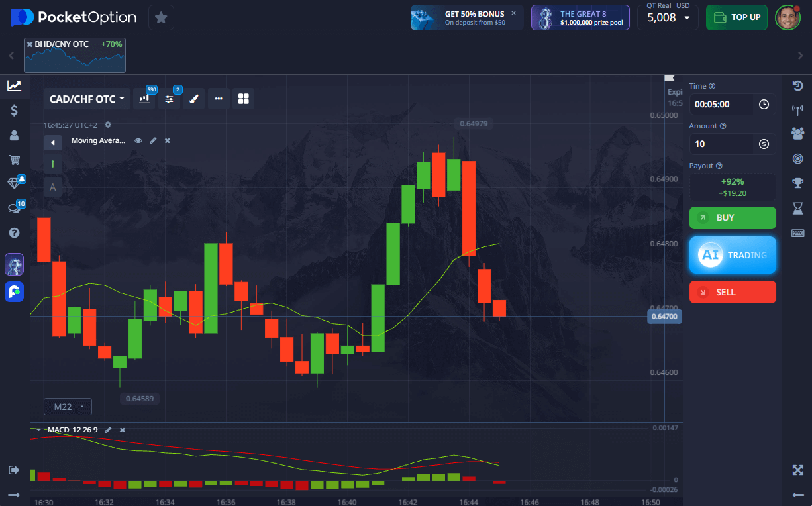Remove the MACD indicator with X
This screenshot has height=506, width=812.
[122, 430]
